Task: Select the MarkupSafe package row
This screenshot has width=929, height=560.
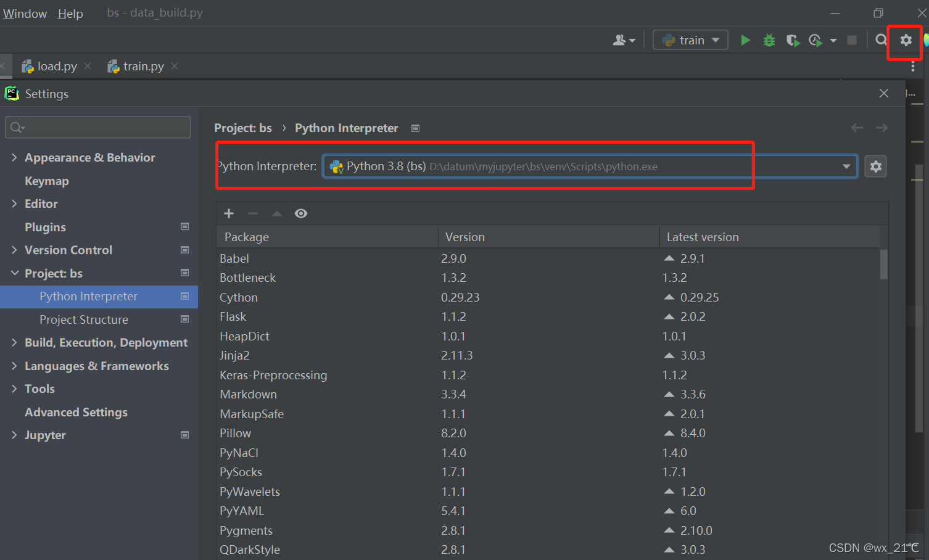Action: [x=548, y=414]
